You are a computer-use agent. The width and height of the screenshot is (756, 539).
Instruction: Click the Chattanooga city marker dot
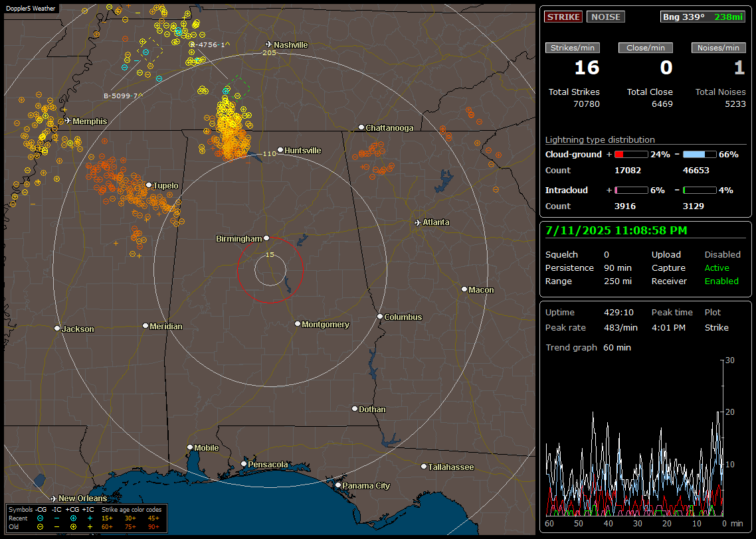click(x=361, y=127)
